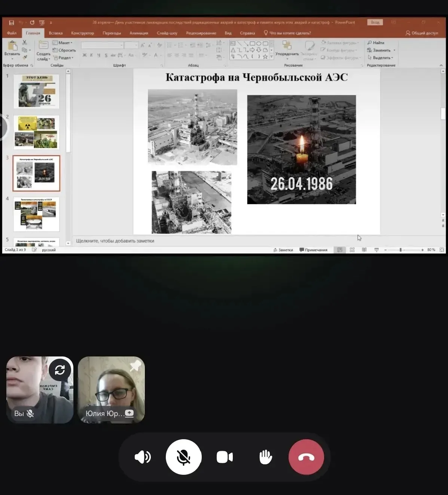Click the Создать слайд icon

pyautogui.click(x=43, y=45)
